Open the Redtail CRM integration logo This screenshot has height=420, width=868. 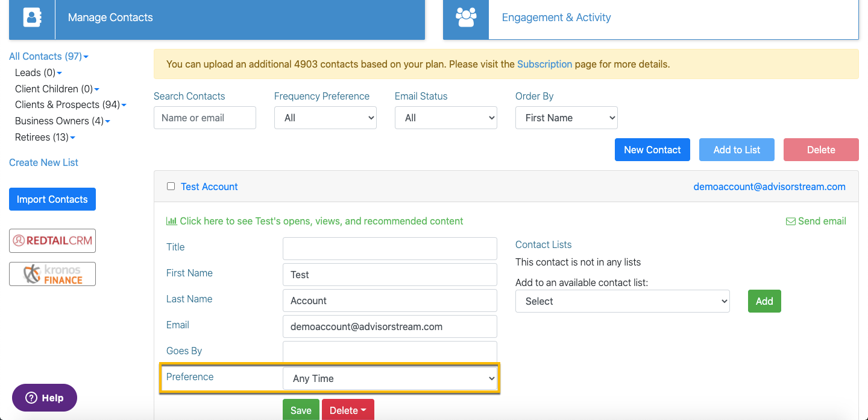[52, 240]
